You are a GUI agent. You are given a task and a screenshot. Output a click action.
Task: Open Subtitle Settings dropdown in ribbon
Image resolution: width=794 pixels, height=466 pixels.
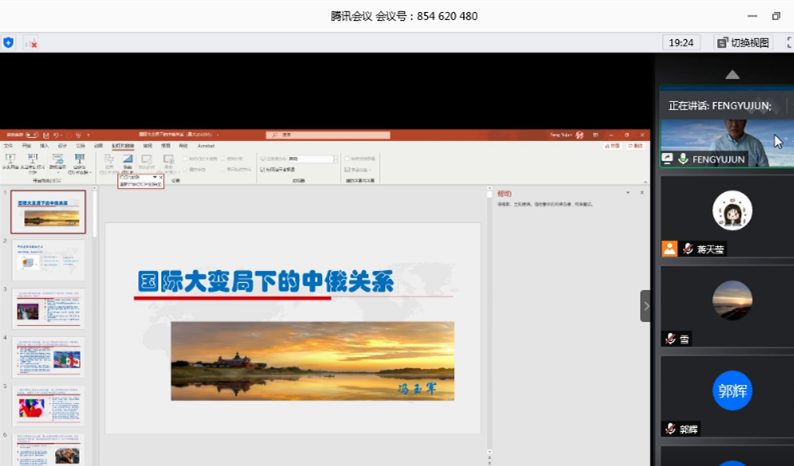click(358, 170)
